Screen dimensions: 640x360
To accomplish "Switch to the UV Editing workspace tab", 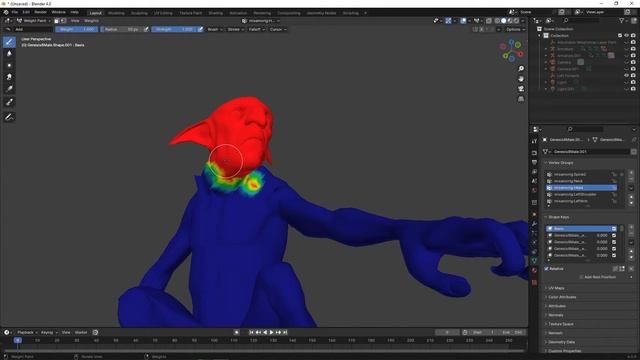I will pyautogui.click(x=163, y=13).
